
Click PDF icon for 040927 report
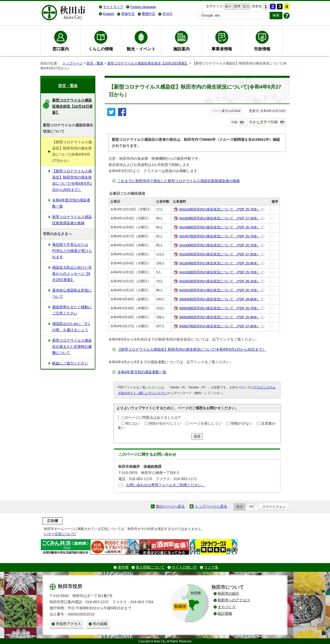176,326
